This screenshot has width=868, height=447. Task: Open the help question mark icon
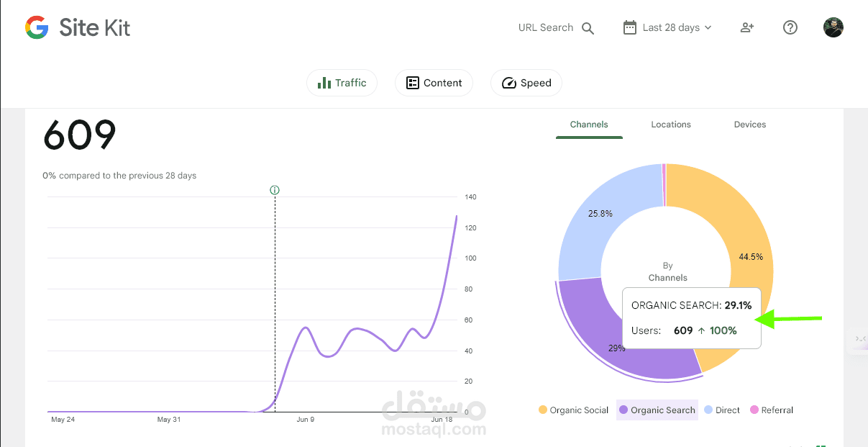point(790,27)
